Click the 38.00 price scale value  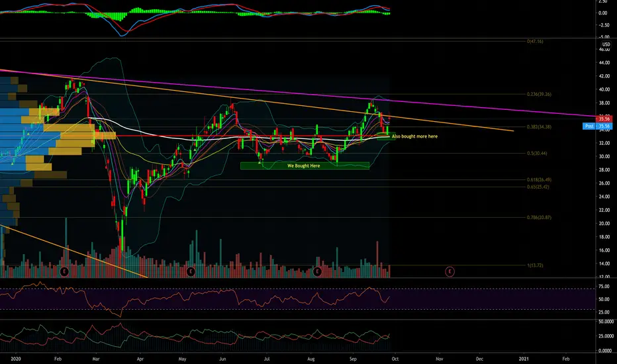click(604, 103)
